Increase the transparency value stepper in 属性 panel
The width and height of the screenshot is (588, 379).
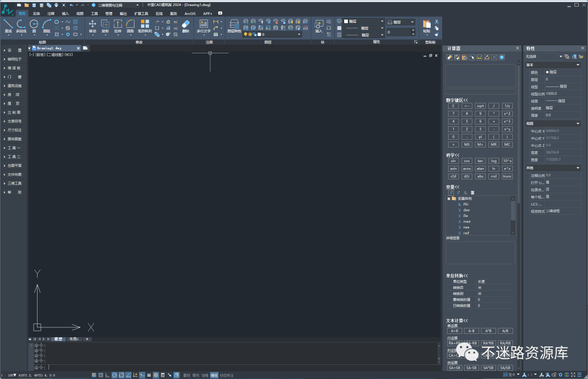coord(413,30)
